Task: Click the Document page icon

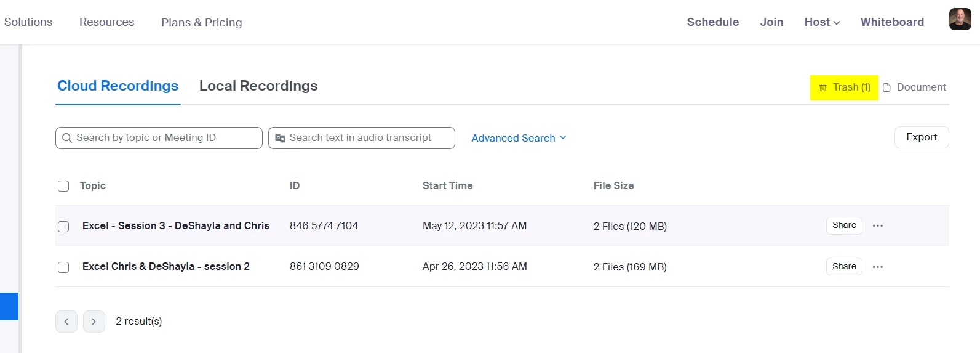Action: [x=886, y=87]
